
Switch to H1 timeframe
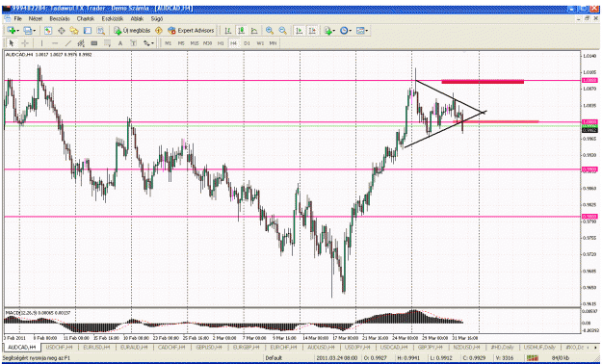(221, 43)
